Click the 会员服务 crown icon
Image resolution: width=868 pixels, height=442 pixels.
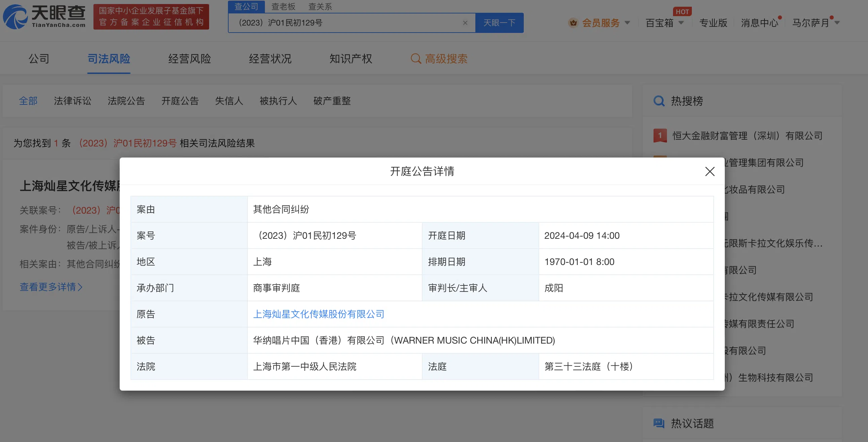[573, 23]
